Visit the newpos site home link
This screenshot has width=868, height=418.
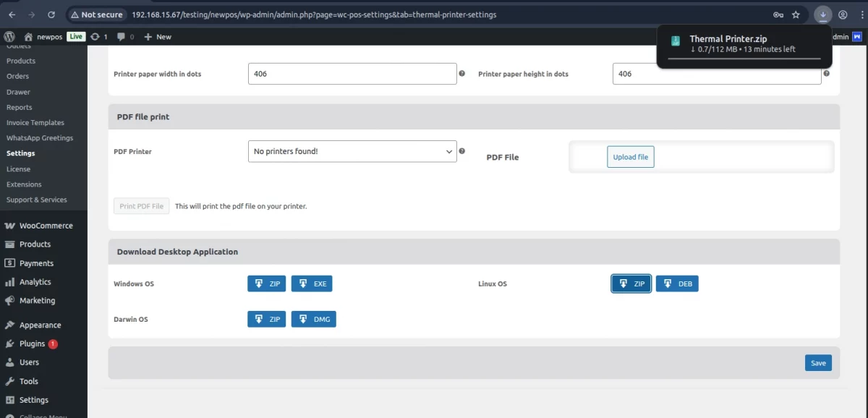43,36
